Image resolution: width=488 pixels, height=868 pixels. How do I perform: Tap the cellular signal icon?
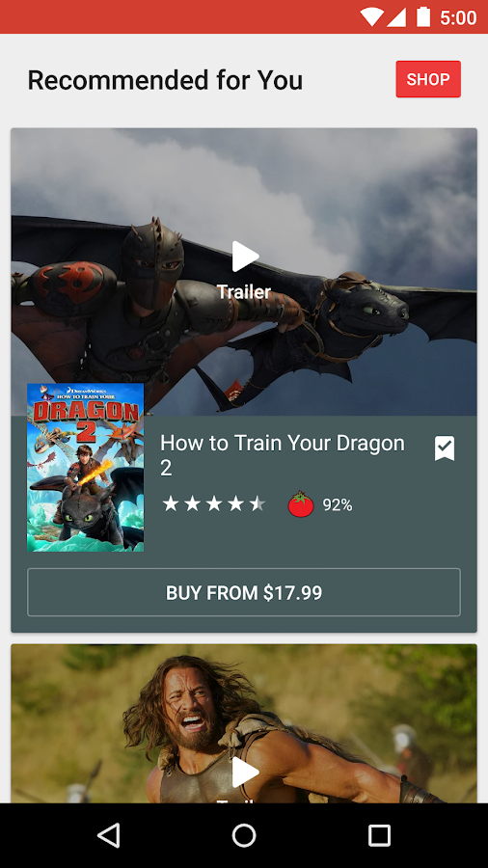coord(396,17)
